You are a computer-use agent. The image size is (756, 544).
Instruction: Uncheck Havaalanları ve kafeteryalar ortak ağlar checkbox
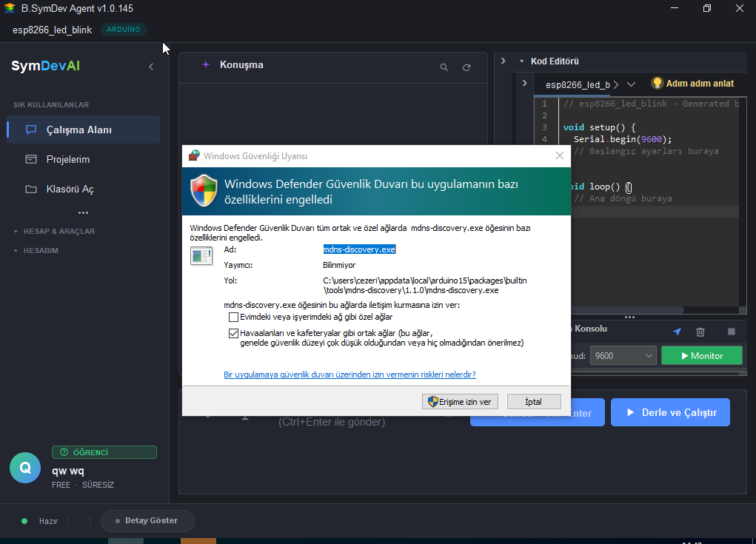[x=233, y=333]
